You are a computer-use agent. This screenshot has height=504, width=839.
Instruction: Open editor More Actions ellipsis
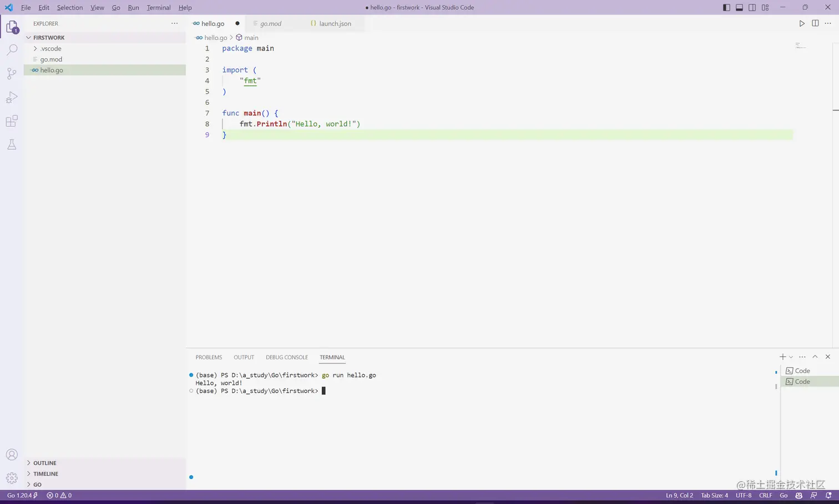point(828,23)
